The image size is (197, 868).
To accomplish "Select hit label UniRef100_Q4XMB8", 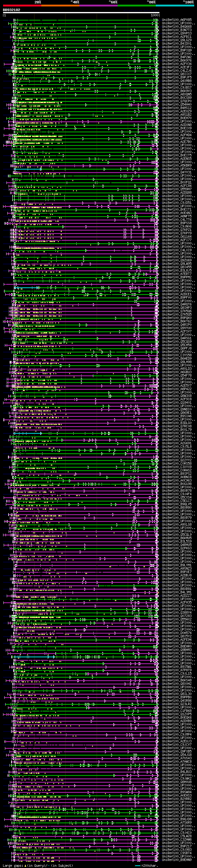I will coord(177,81).
